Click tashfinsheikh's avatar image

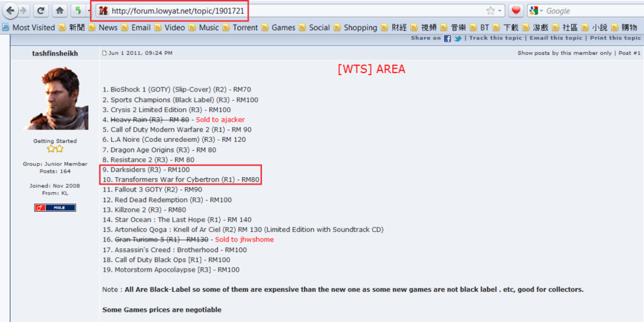(55, 98)
